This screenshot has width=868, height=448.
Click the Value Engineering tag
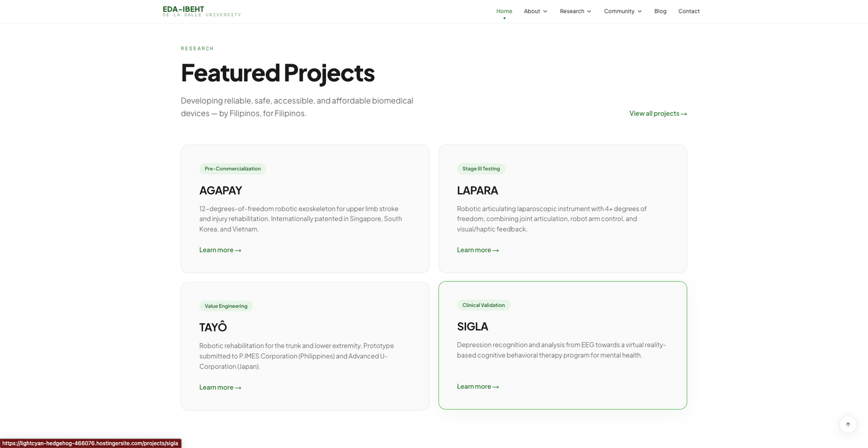[x=226, y=306]
